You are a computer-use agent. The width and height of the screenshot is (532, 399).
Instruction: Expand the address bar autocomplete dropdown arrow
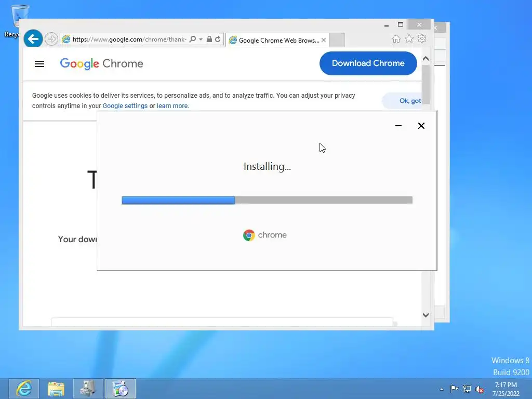(x=201, y=39)
